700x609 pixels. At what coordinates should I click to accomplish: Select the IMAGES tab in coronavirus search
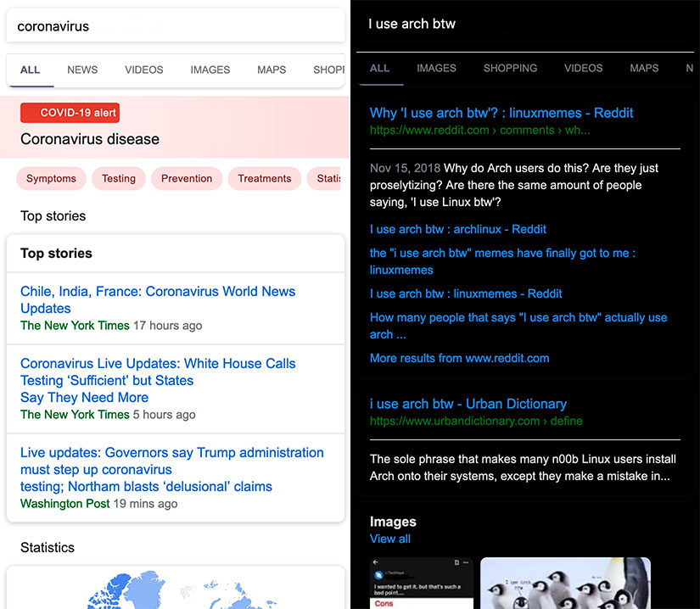pyautogui.click(x=210, y=70)
